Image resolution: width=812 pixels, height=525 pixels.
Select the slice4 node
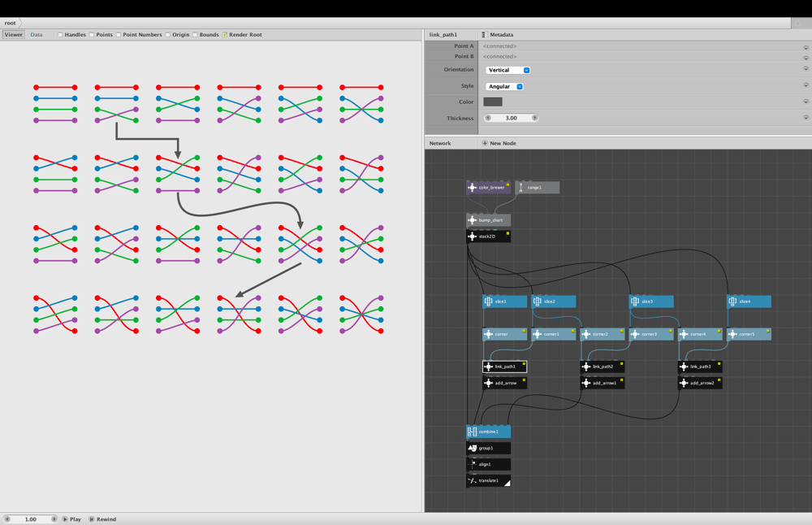(x=749, y=302)
